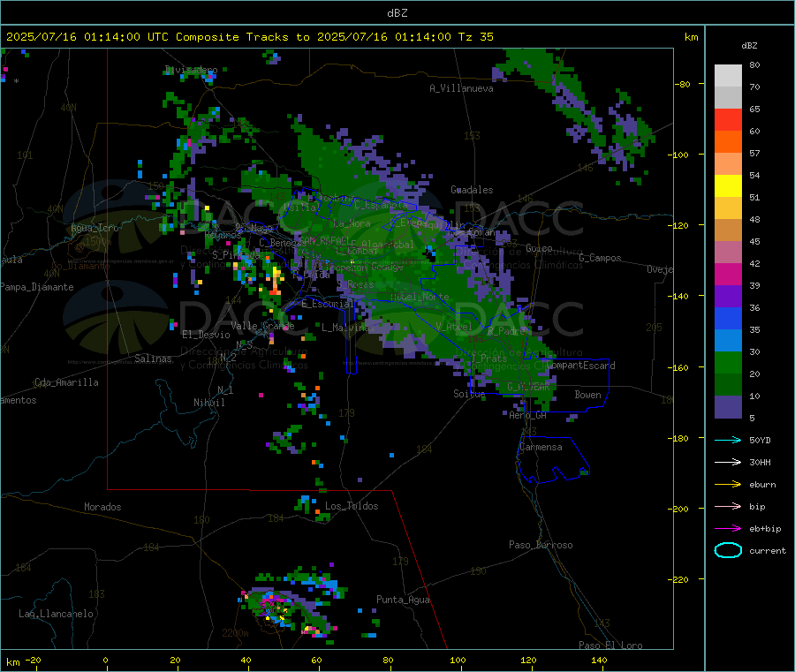This screenshot has width=795, height=672.
Task: Click the Morados map label
Action: point(103,507)
